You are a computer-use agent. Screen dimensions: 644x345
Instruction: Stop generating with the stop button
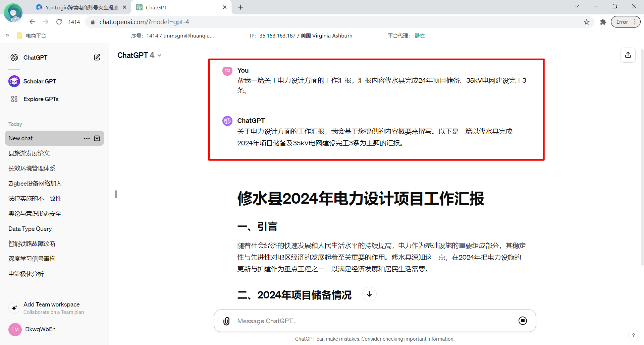(x=523, y=321)
